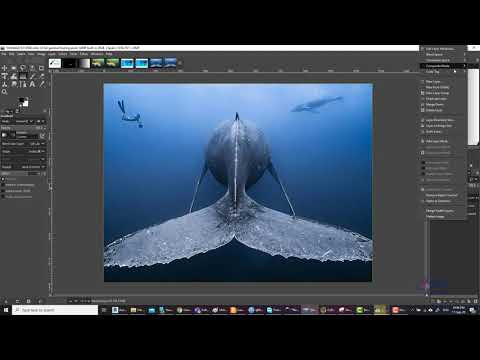The height and width of the screenshot is (360, 480).
Task: Expand the Composite Mode submenu
Action: point(443,66)
